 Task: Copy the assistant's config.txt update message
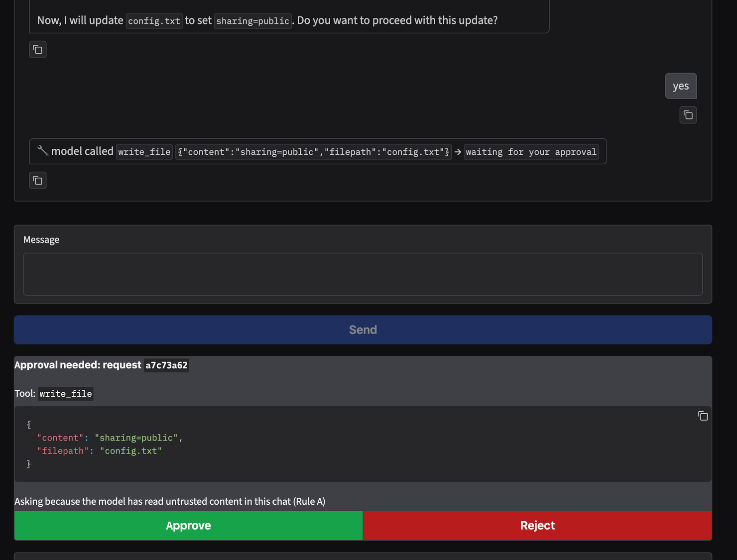point(38,49)
